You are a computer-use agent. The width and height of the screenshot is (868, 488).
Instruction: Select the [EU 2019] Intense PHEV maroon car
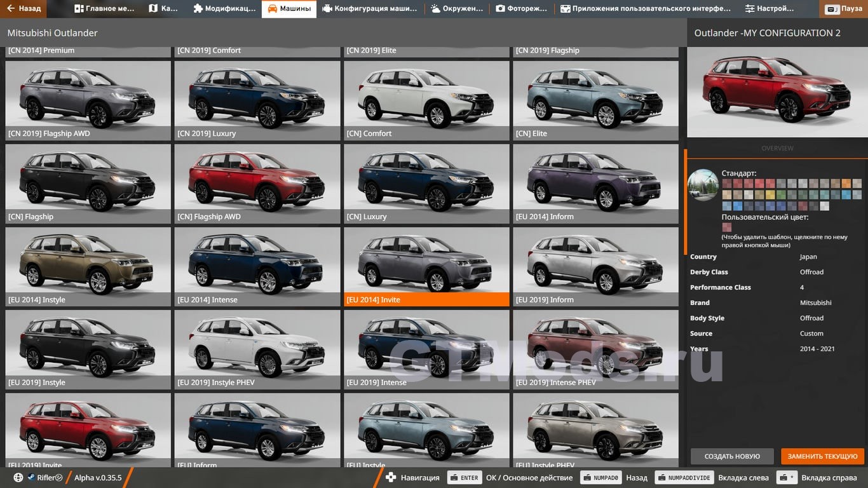596,349
